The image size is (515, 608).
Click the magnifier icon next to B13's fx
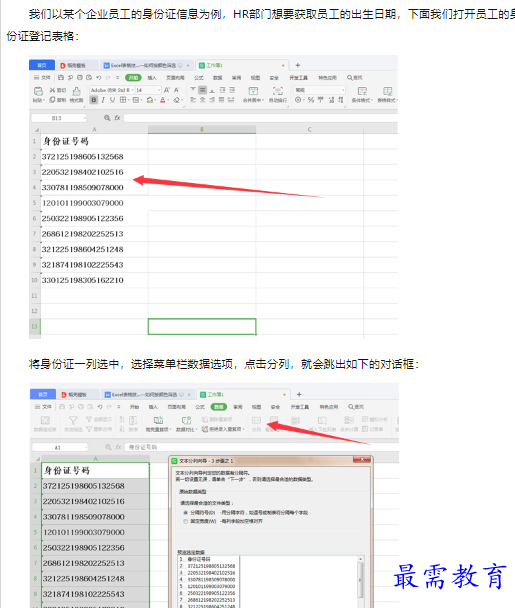point(107,118)
